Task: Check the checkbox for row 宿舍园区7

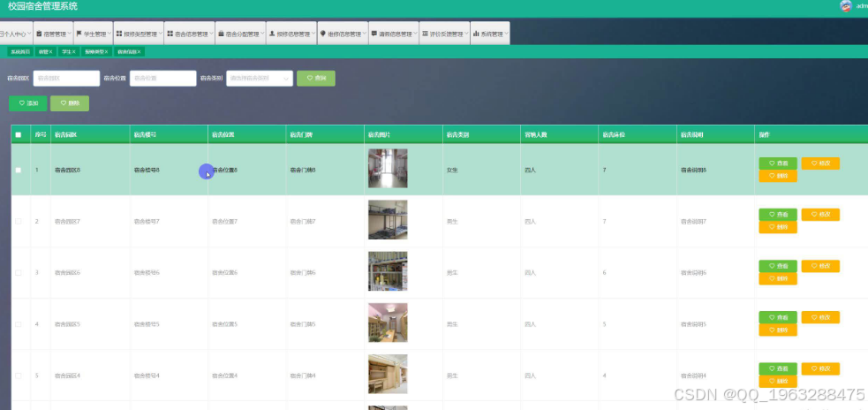Action: (x=19, y=221)
